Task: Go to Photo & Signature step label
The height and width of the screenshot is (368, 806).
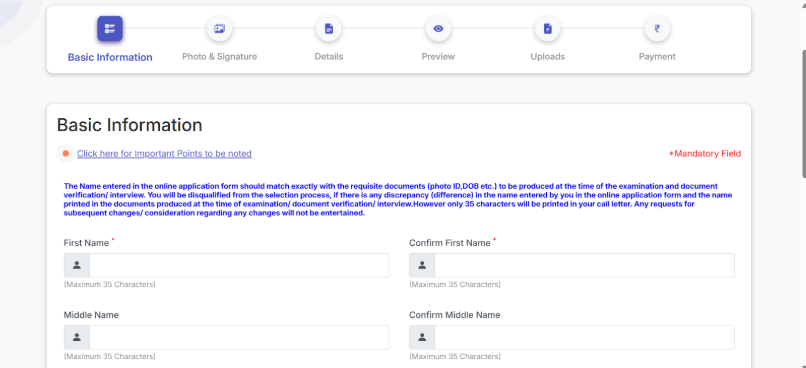Action: (x=219, y=57)
